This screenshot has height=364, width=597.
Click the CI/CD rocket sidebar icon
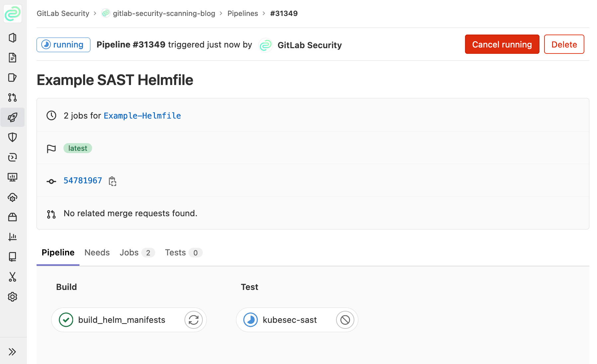12,117
